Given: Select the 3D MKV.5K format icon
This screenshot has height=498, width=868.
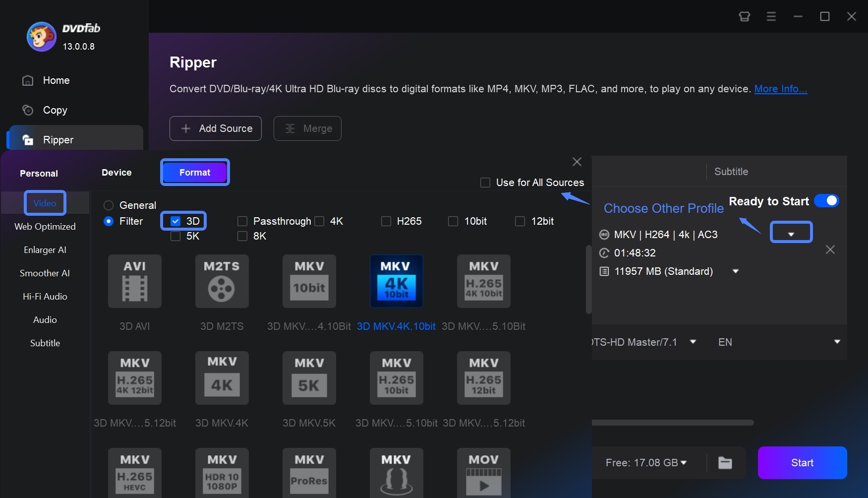Looking at the screenshot, I should [x=309, y=378].
